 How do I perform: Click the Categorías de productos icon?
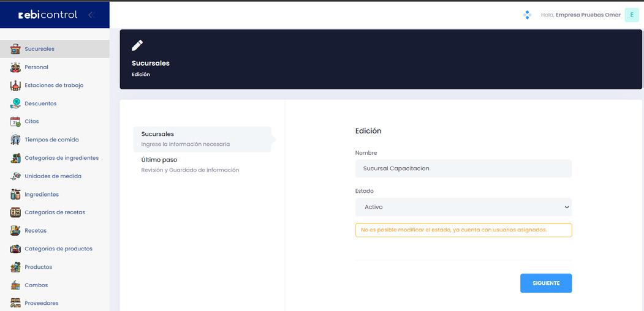[15, 249]
